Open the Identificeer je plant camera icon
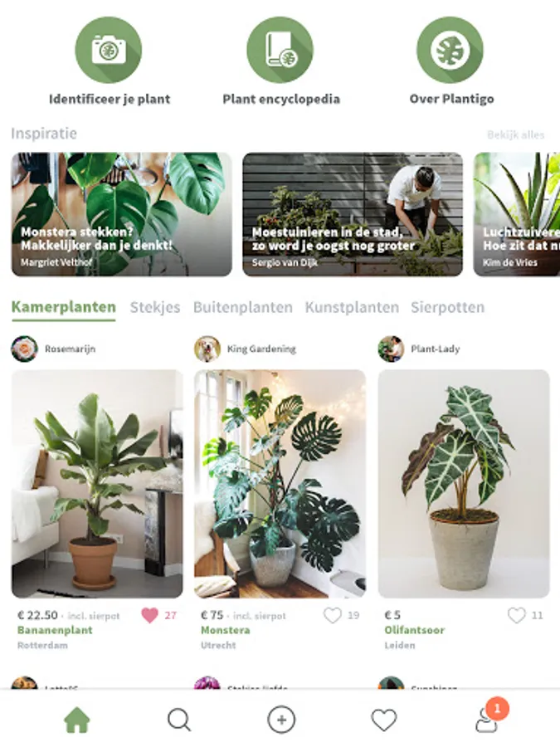This screenshot has height=747, width=560. pyautogui.click(x=109, y=50)
